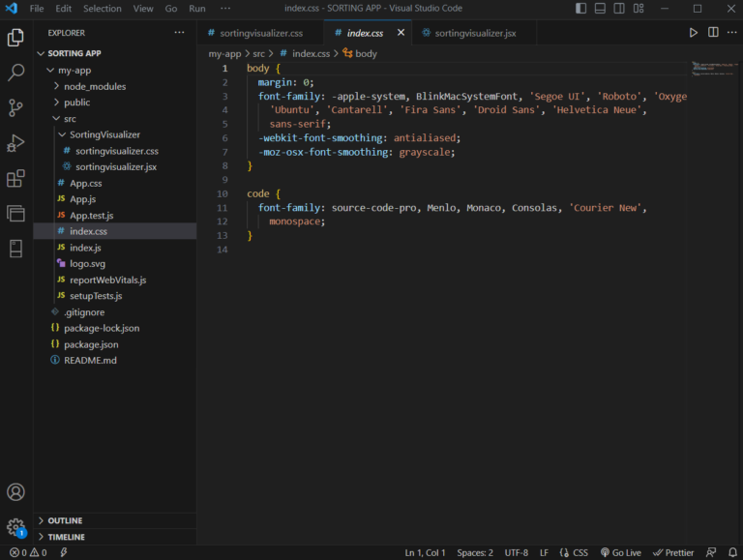Open the Search view in activity bar

[x=15, y=73]
